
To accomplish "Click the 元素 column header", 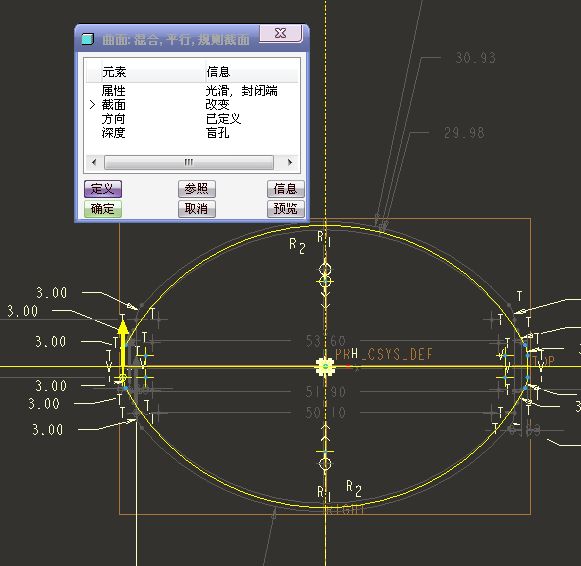I will [x=114, y=71].
